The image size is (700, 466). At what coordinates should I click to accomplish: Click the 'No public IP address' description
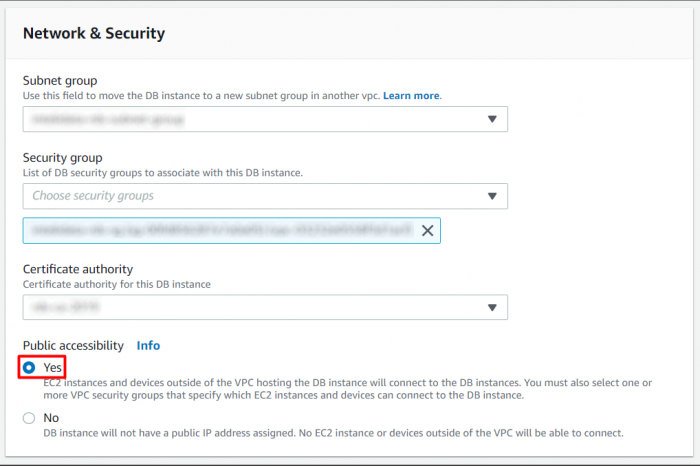333,433
